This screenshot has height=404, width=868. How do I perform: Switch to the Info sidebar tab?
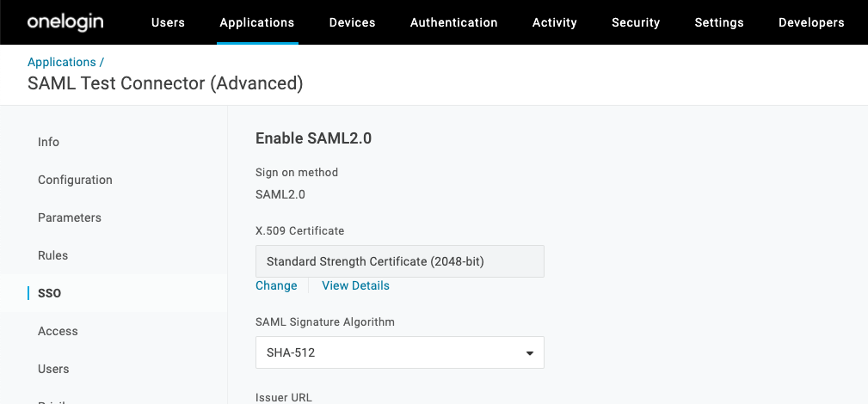[x=48, y=142]
